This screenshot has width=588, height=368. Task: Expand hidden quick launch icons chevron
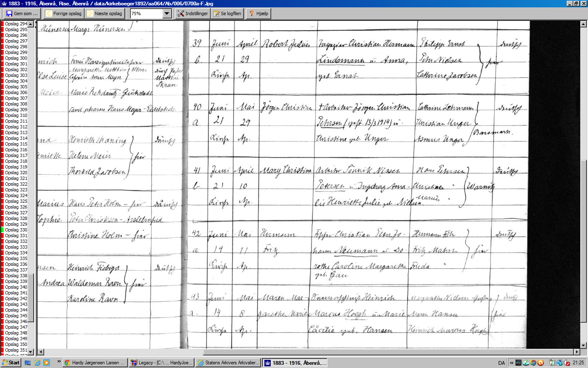(59, 362)
